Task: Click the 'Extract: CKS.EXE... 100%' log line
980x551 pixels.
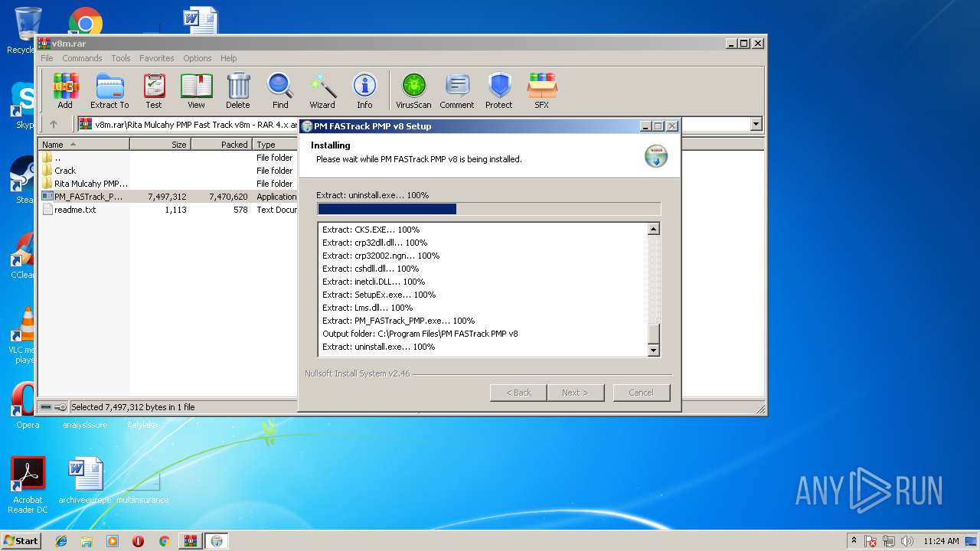Action: [x=371, y=230]
